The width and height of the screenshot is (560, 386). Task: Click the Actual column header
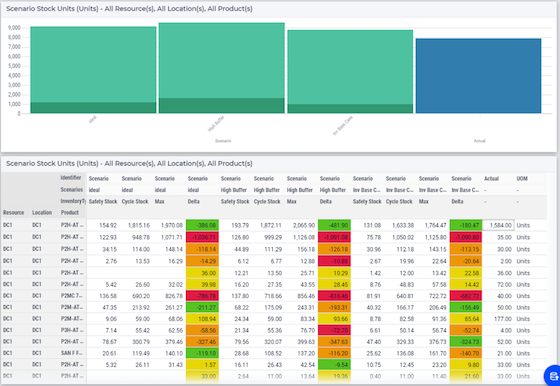(x=491, y=178)
